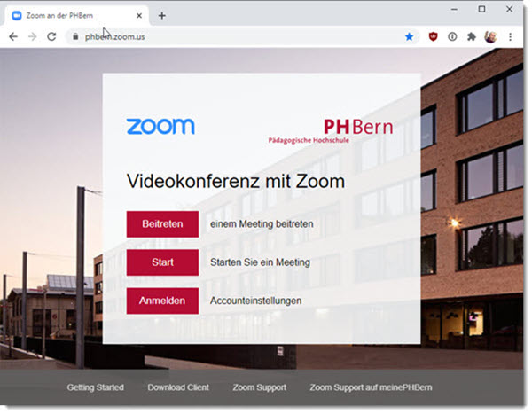Click the Anmelden button

click(162, 301)
